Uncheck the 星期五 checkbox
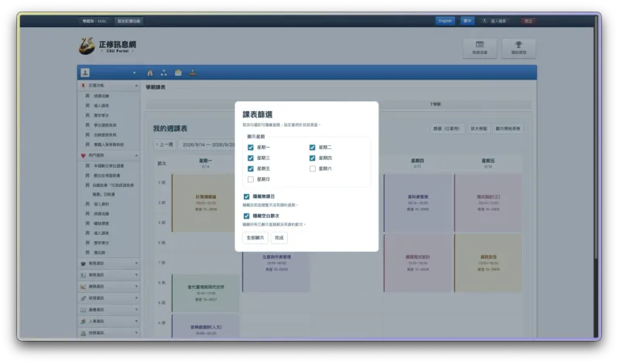Viewport: 619px width, 364px height. pyautogui.click(x=250, y=168)
